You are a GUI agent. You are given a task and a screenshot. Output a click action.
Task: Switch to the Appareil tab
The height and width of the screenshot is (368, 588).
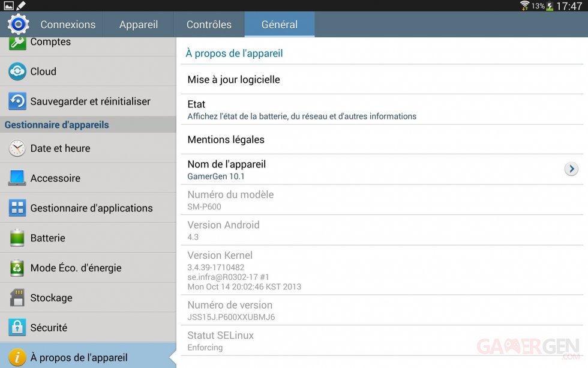click(139, 25)
